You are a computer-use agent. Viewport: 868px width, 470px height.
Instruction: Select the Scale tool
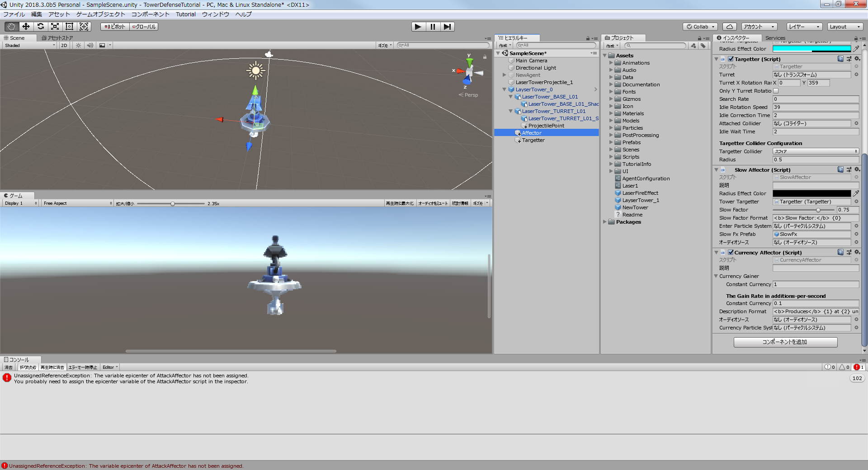pyautogui.click(x=55, y=27)
